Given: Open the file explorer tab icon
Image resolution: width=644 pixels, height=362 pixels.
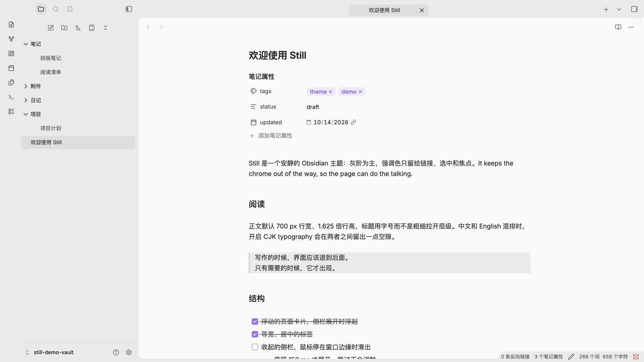Looking at the screenshot, I should tap(41, 9).
